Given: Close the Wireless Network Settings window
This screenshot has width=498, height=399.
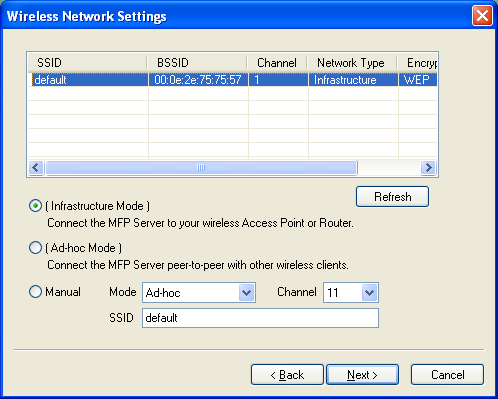Looking at the screenshot, I should pos(482,16).
